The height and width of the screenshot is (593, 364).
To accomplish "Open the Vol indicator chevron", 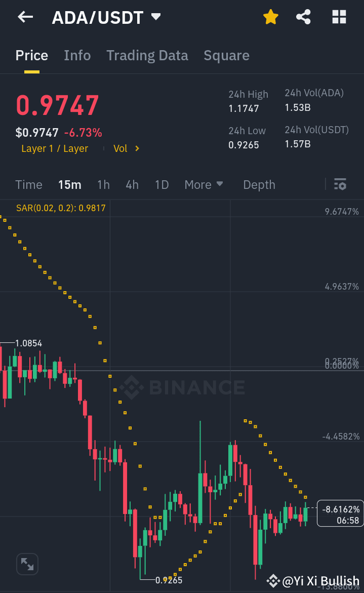I will point(124,148).
